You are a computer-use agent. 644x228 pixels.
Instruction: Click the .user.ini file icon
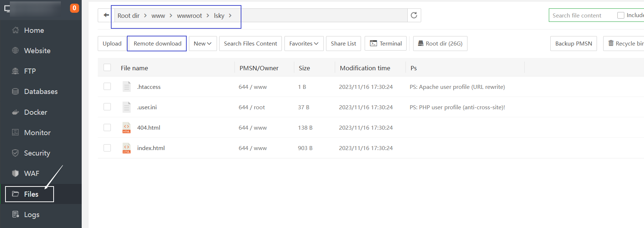point(127,107)
